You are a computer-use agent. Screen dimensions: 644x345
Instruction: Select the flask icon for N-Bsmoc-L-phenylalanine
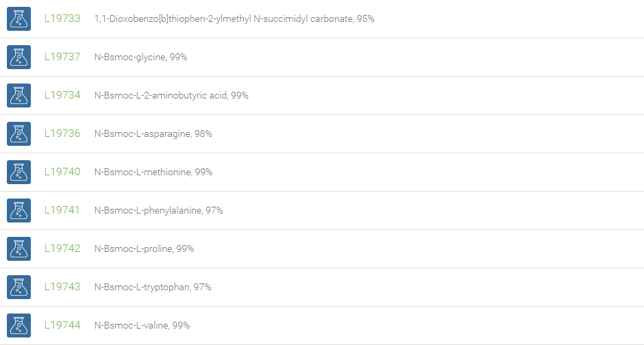coord(19,210)
